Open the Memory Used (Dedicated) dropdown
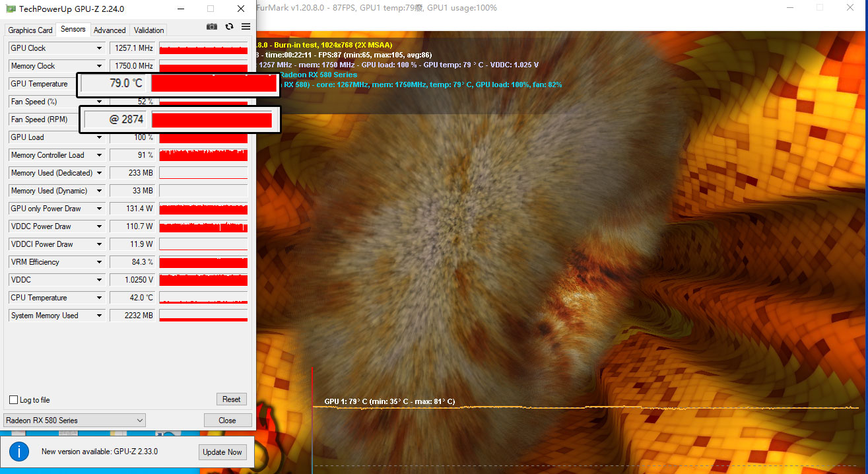Image resolution: width=868 pixels, height=474 pixels. [x=100, y=173]
